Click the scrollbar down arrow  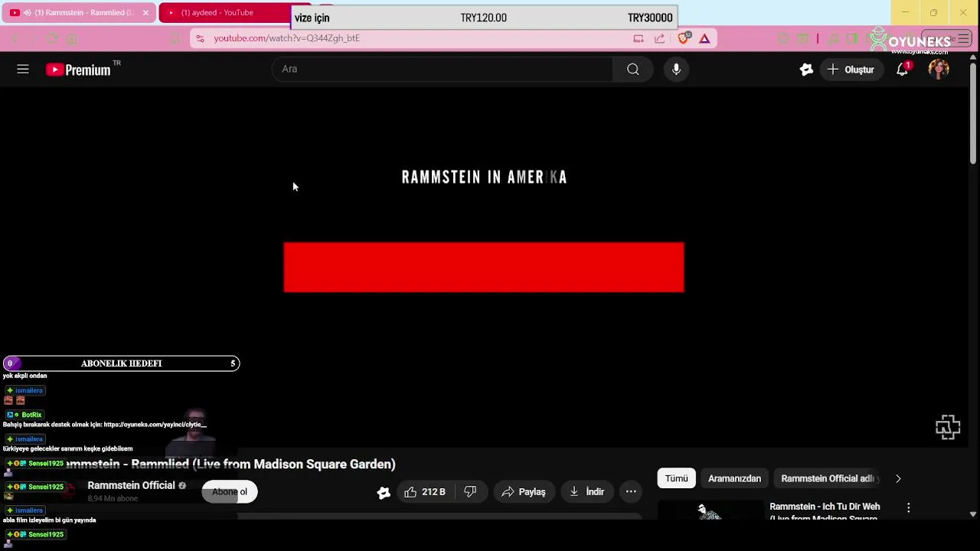tap(973, 514)
